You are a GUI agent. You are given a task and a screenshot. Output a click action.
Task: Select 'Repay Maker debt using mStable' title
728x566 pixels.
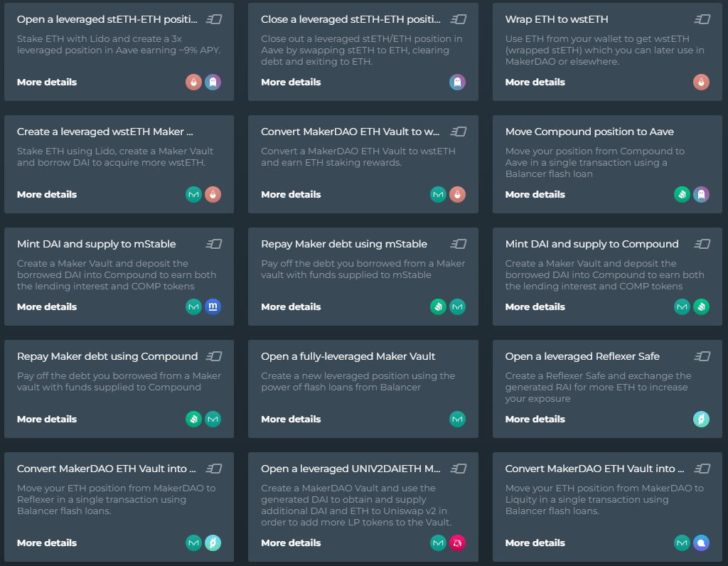(344, 244)
